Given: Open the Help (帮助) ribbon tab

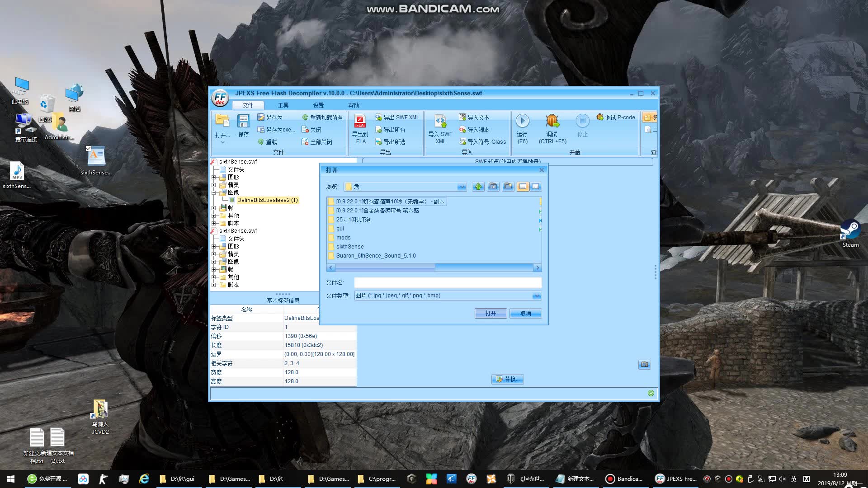Looking at the screenshot, I should click(x=354, y=105).
